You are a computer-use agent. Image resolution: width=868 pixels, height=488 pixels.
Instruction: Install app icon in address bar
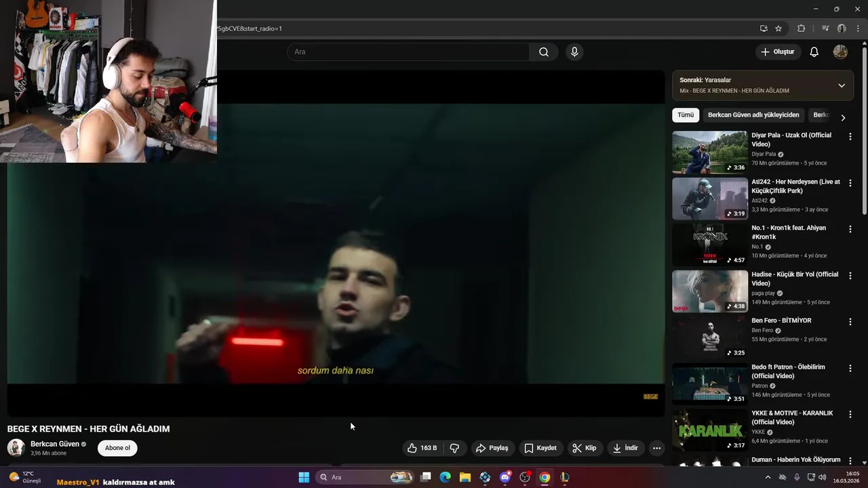[x=764, y=28]
